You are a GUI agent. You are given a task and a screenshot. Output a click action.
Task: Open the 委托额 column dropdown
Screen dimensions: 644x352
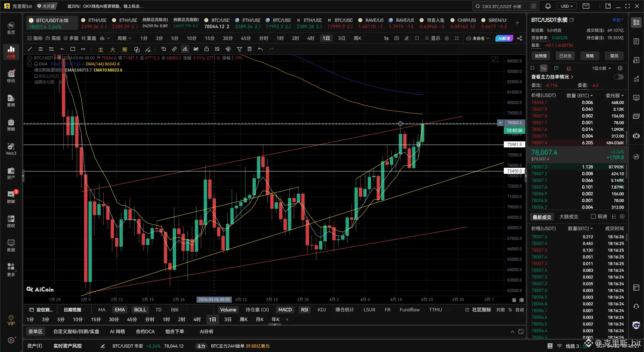click(x=614, y=96)
